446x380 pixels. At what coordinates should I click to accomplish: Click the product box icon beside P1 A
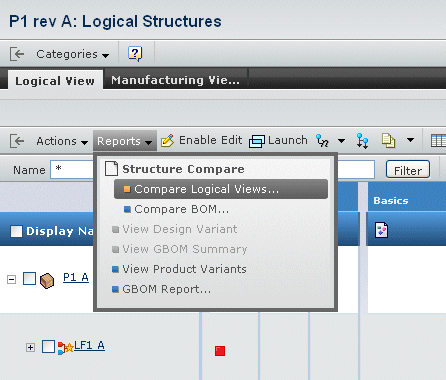point(47,281)
